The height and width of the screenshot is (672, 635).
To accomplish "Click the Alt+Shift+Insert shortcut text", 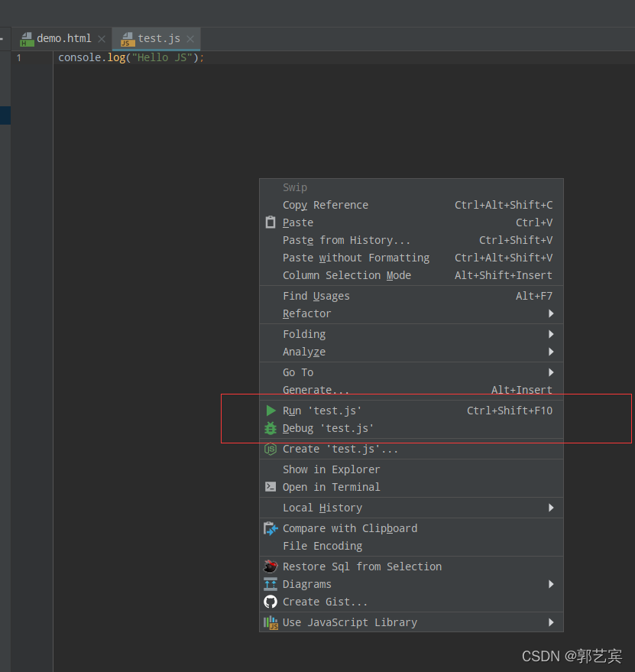I will pos(504,275).
